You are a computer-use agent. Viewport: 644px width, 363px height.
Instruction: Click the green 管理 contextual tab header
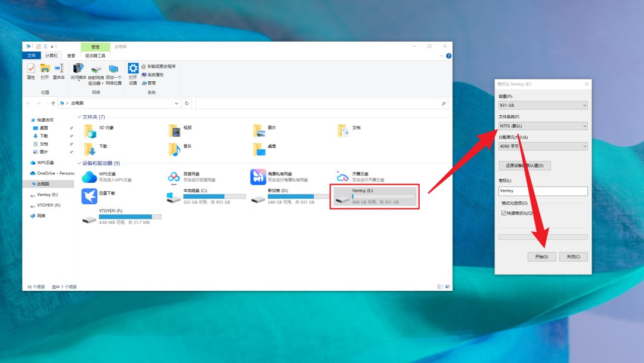[x=95, y=47]
